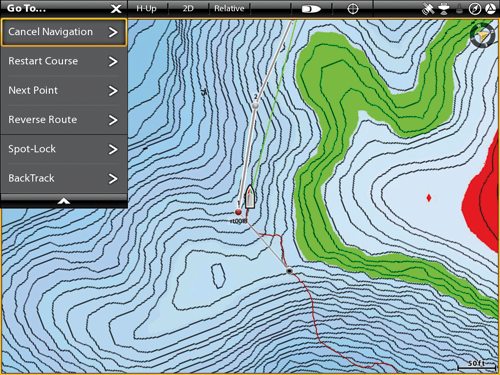Click the compass rose on the chart
The height and width of the screenshot is (375, 500).
point(482,35)
